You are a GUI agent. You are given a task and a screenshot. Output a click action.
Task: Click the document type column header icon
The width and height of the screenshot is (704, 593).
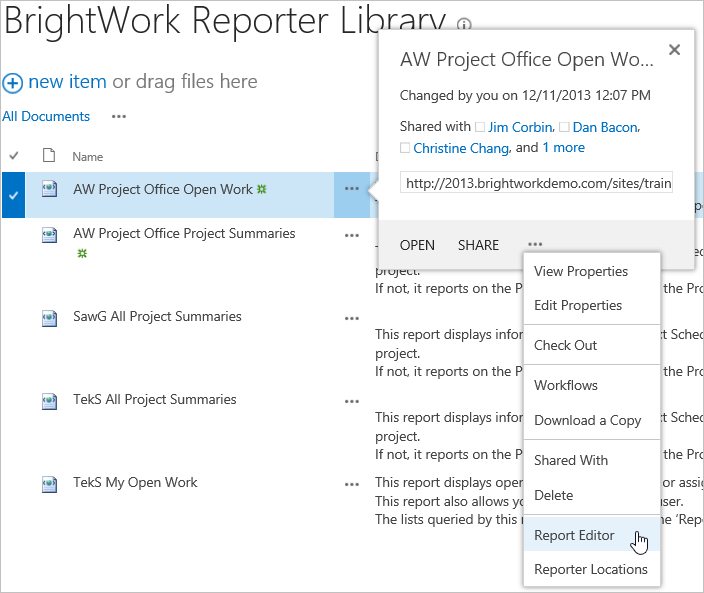pos(48,156)
